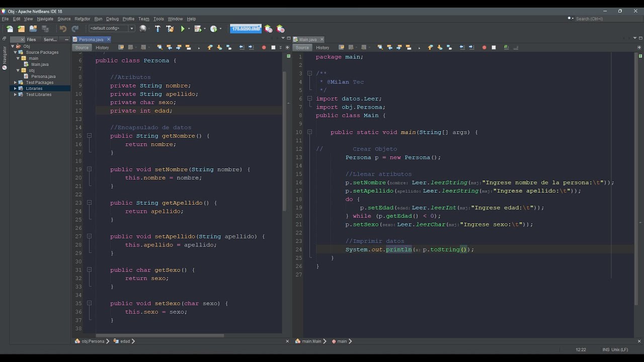Click Shift Line Right icon in Main.java toolbar
Screen dimensions: 644x362
471,47
